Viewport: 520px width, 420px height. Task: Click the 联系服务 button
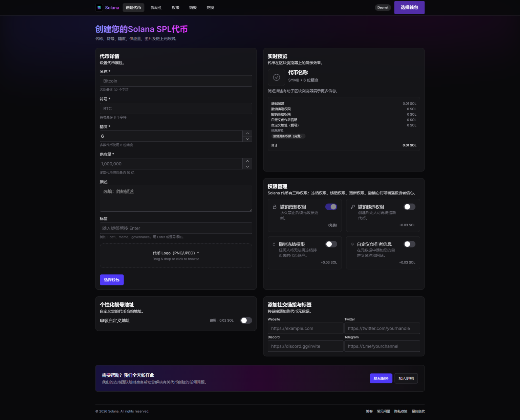pos(381,378)
